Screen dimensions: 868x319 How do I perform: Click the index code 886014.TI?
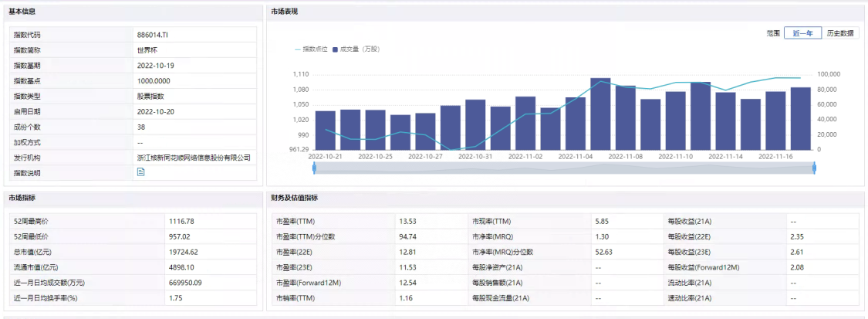pyautogui.click(x=153, y=35)
